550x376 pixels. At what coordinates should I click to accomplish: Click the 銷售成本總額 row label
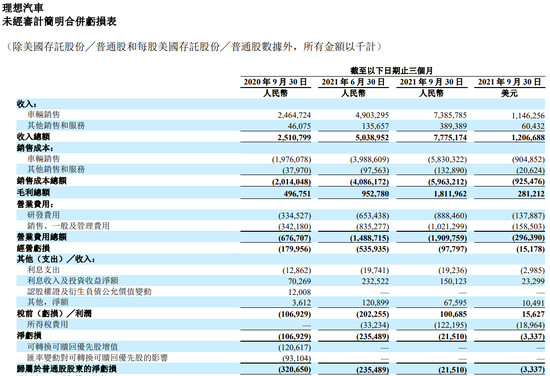[41, 181]
